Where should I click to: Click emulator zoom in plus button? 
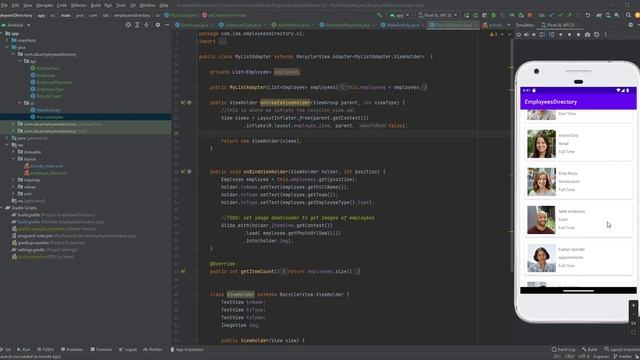coord(633,305)
